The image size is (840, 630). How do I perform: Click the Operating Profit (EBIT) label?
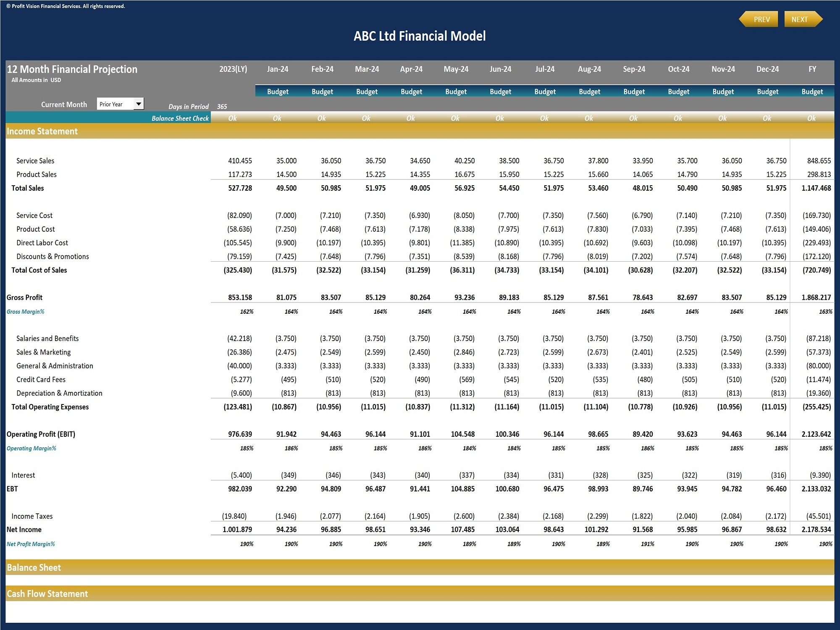[41, 434]
